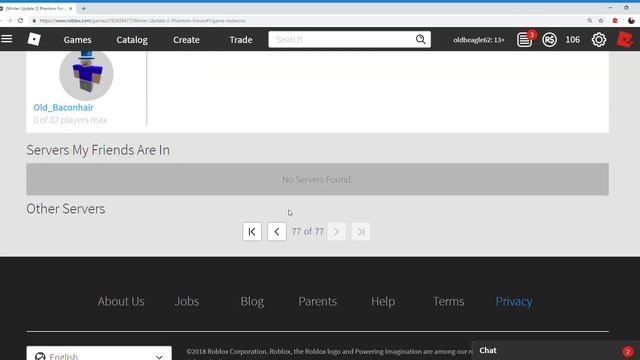Click the Roblox extension icon in the browser toolbar
640x360 pixels.
[x=615, y=20]
